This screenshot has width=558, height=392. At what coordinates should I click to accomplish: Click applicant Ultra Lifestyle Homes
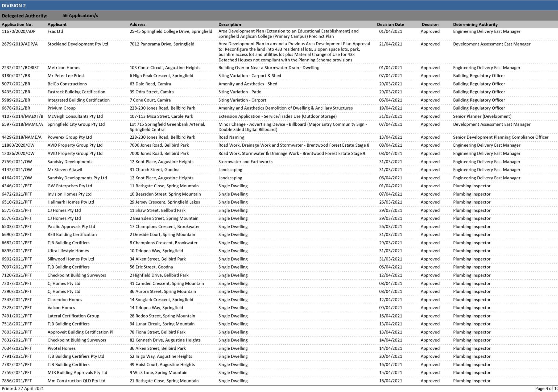pyautogui.click(x=68, y=251)
